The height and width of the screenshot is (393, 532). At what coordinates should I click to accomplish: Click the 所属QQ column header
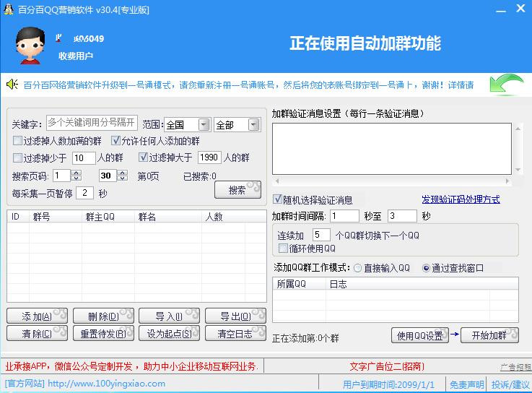coord(300,284)
